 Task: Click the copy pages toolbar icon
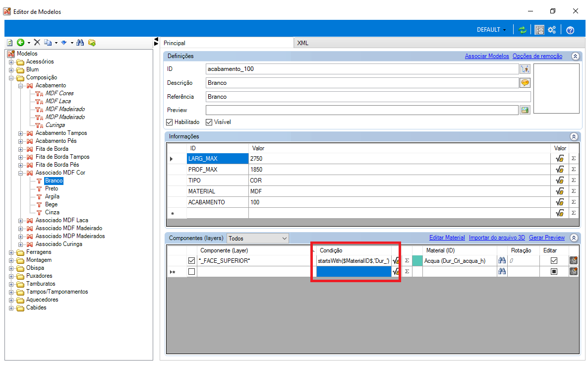[48, 43]
